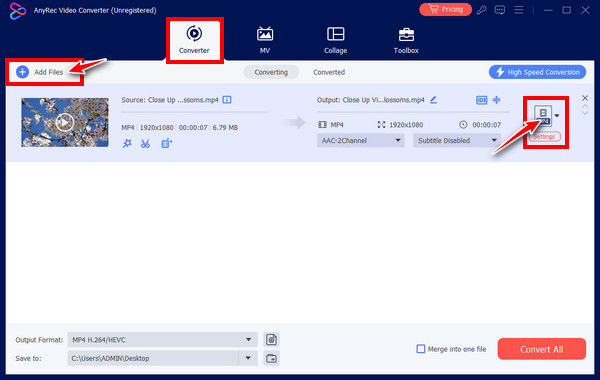The width and height of the screenshot is (600, 380).
Task: Open the Converter tab
Action: click(194, 40)
